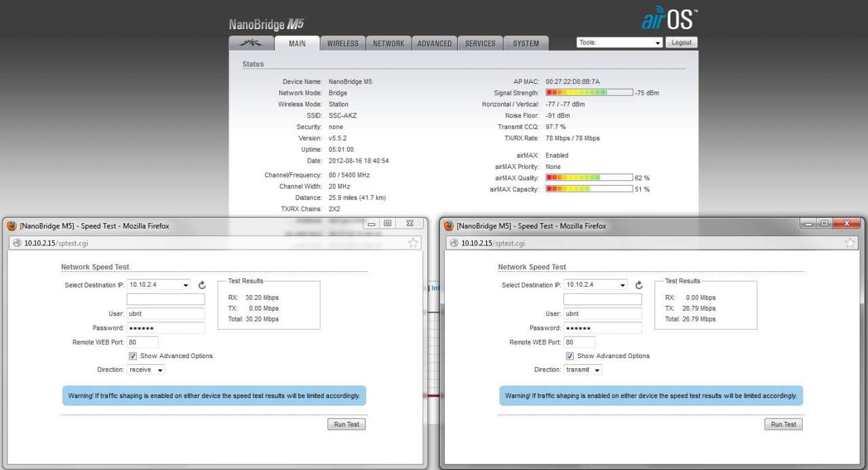Image resolution: width=868 pixels, height=470 pixels.
Task: Click the Logout button
Action: click(x=682, y=42)
